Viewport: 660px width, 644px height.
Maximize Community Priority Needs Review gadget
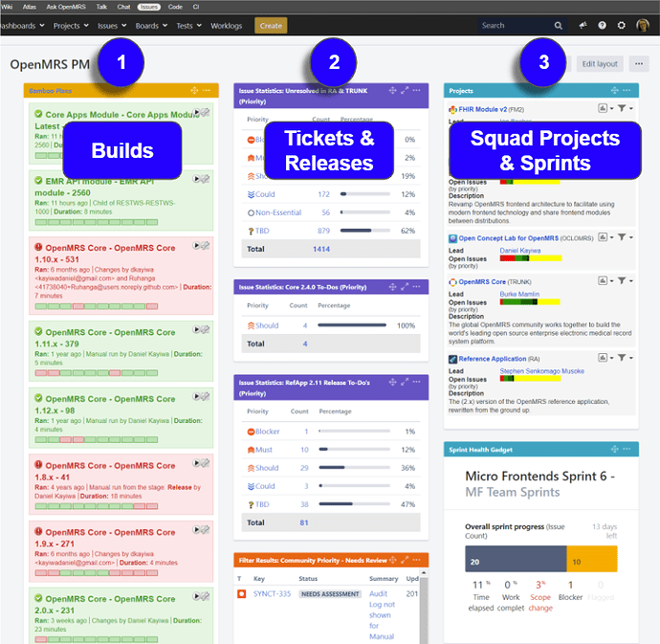405,560
